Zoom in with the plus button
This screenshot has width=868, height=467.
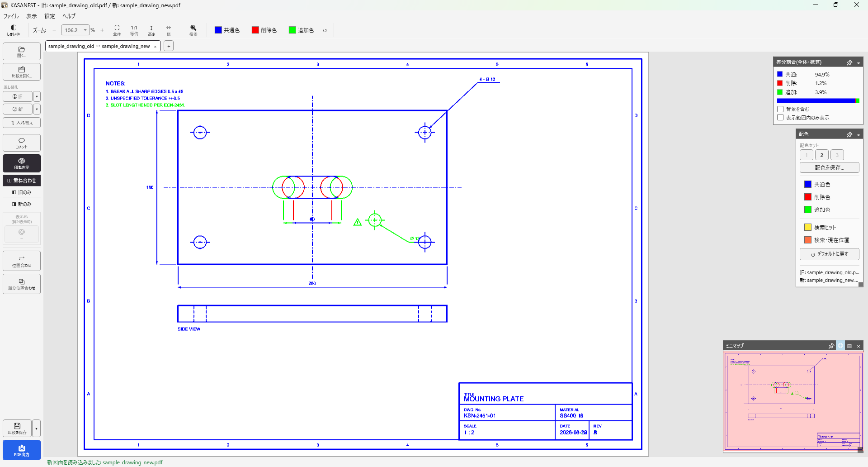click(102, 30)
